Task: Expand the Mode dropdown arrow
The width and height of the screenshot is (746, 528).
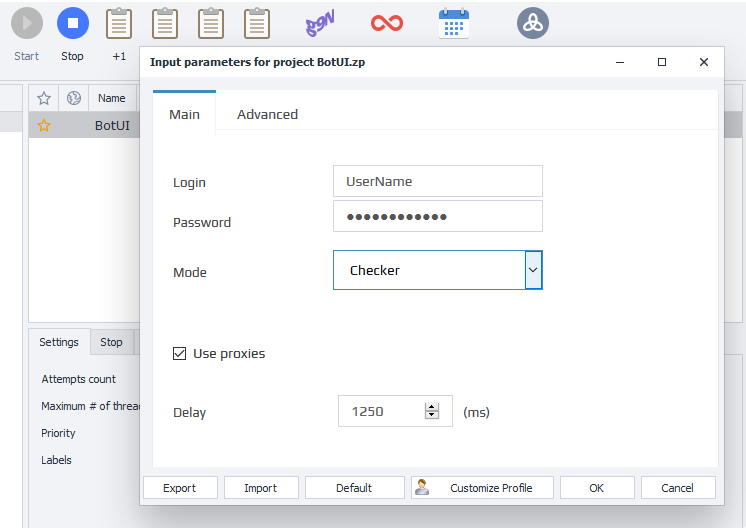Action: [533, 270]
